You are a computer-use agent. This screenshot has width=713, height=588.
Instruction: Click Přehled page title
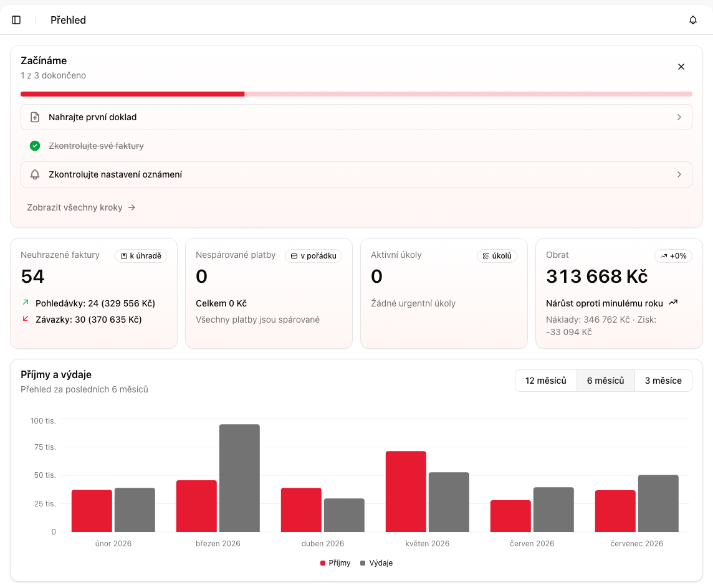(68, 20)
